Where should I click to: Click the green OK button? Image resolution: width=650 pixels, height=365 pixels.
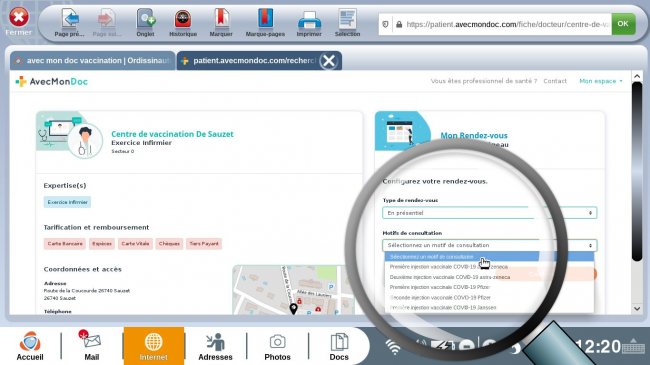pyautogui.click(x=623, y=24)
